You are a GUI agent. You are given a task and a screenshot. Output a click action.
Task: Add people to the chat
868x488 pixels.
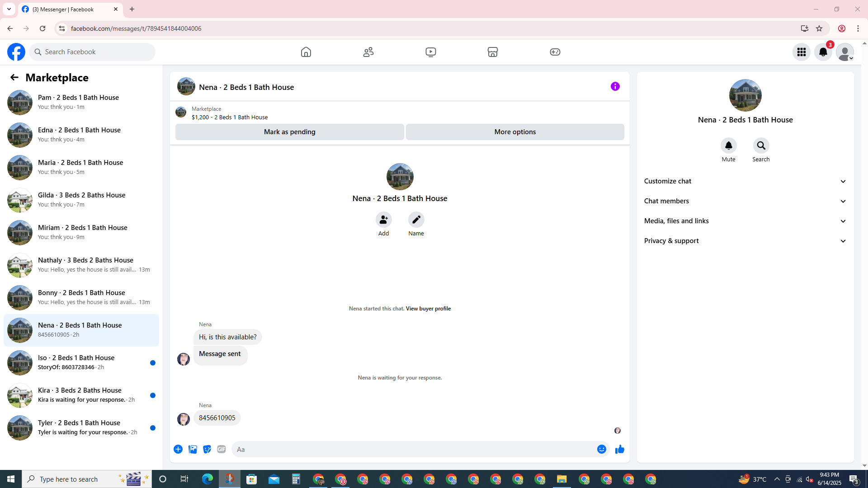(x=384, y=220)
